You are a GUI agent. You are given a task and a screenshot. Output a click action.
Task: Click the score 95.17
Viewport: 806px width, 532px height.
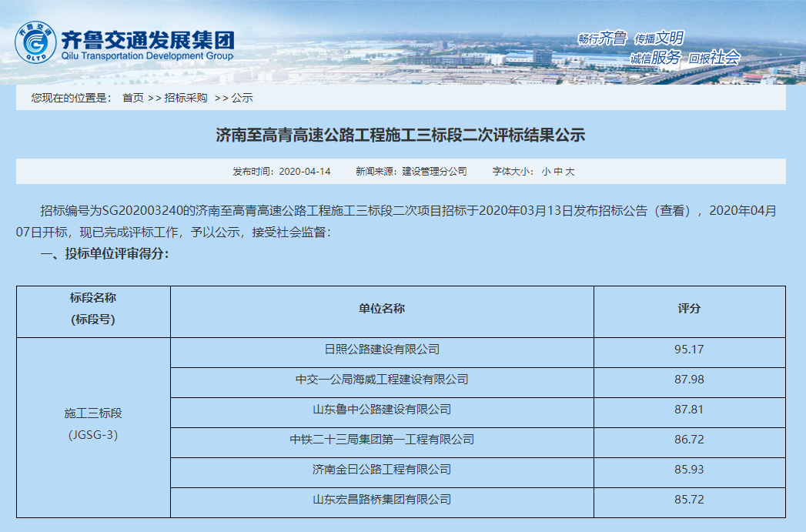pyautogui.click(x=689, y=350)
